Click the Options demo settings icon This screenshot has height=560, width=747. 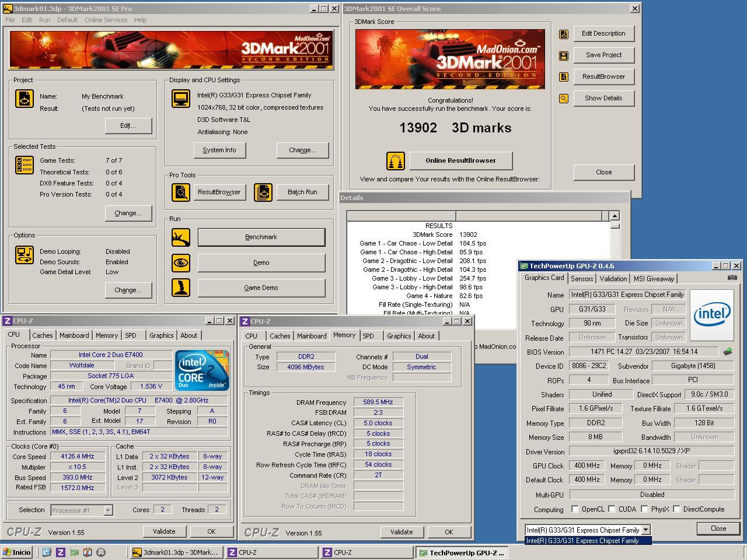tap(25, 255)
